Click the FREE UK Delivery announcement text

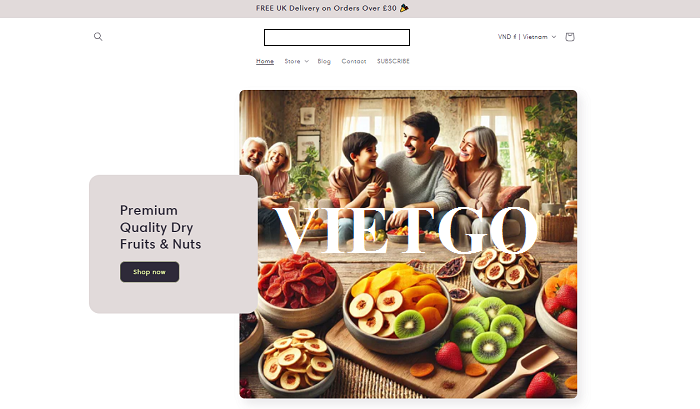point(326,8)
